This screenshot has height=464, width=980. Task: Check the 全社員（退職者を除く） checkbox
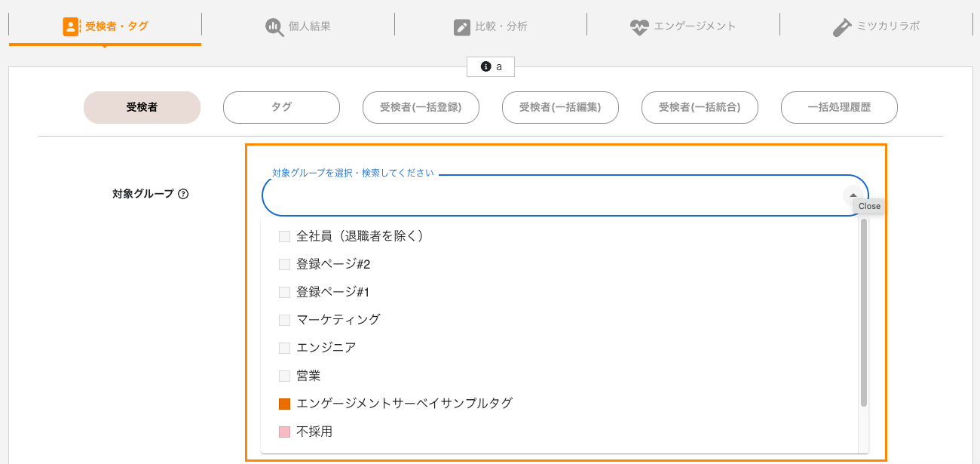(284, 236)
